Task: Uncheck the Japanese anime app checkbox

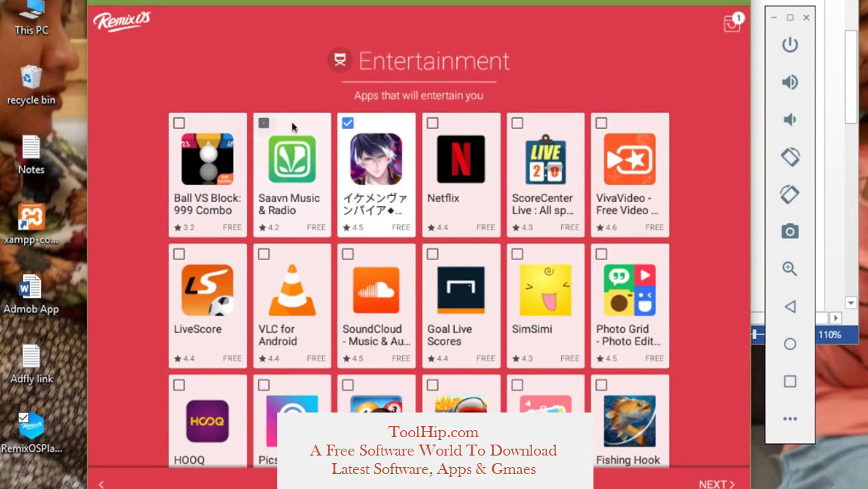Action: point(348,123)
